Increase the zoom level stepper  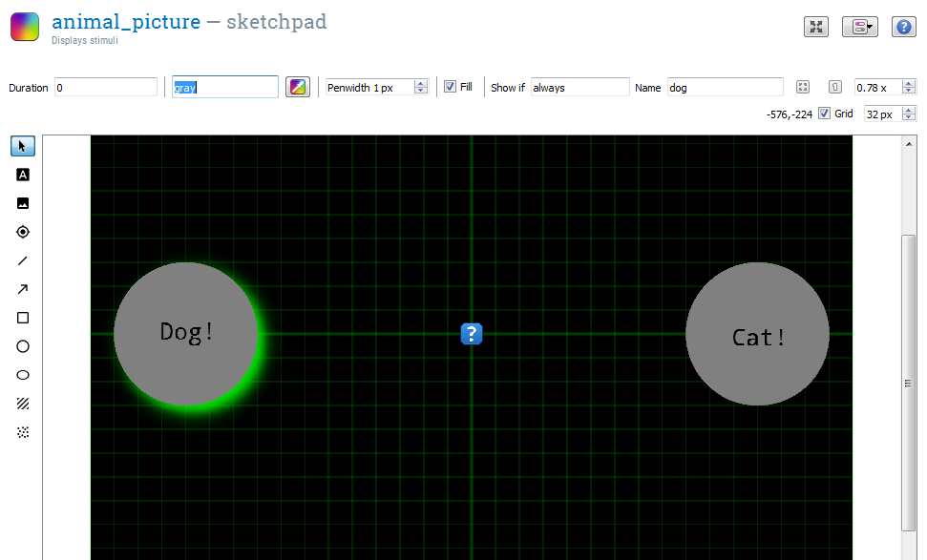coord(909,83)
